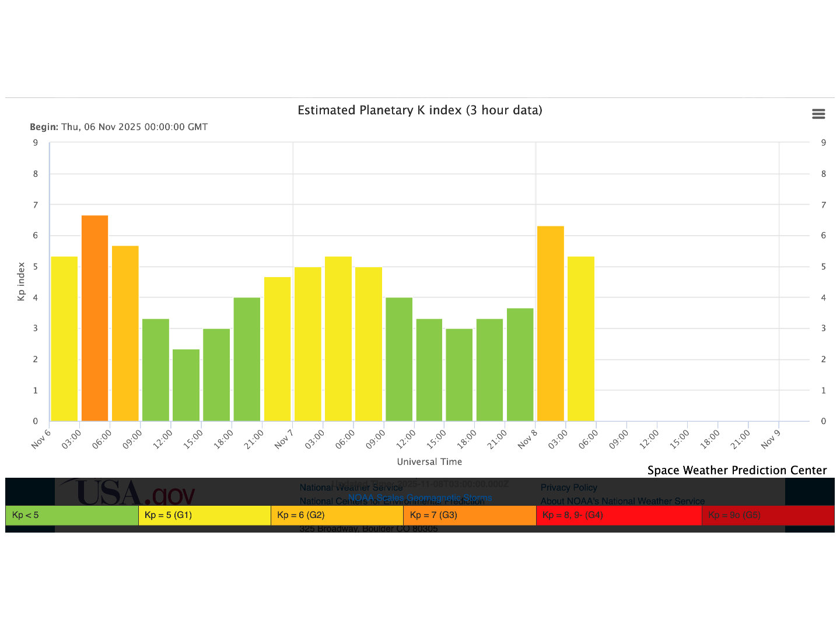This screenshot has height=630, width=840.
Task: Click the yellow Kp = 5 (G1) swatch
Action: [x=204, y=515]
